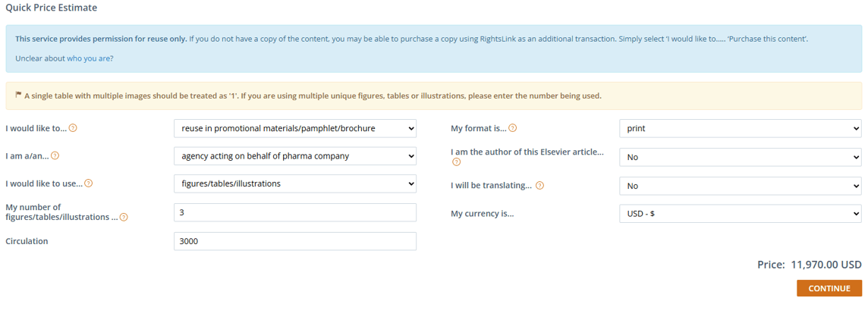Open the 'I would like to...' reuse dropdown
The width and height of the screenshot is (868, 323).
tap(295, 128)
